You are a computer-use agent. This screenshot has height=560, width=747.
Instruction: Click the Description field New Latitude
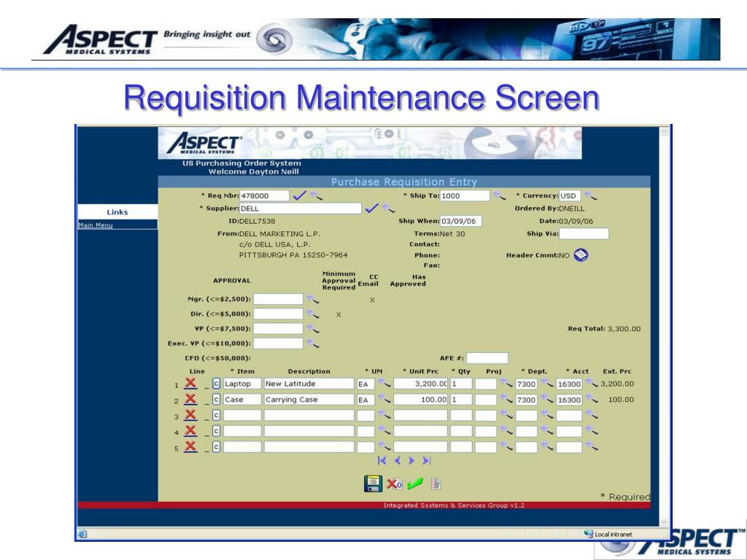point(309,384)
